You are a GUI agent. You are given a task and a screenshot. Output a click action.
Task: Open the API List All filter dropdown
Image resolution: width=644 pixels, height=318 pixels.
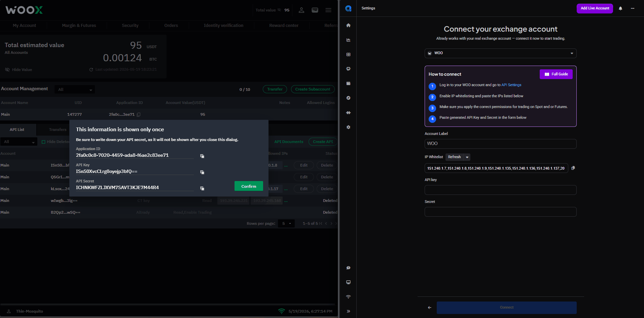click(19, 142)
